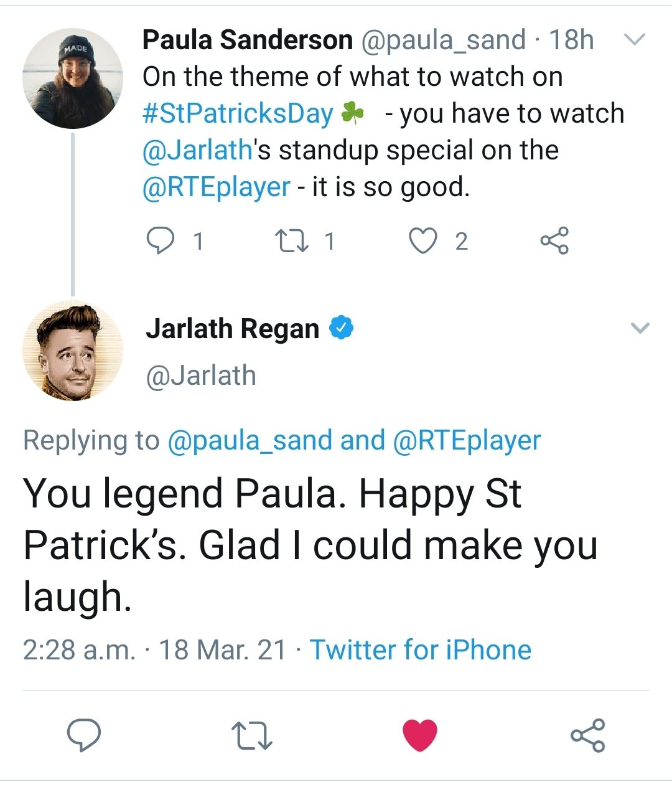View Jarlath Regan's profile picture

(x=73, y=351)
